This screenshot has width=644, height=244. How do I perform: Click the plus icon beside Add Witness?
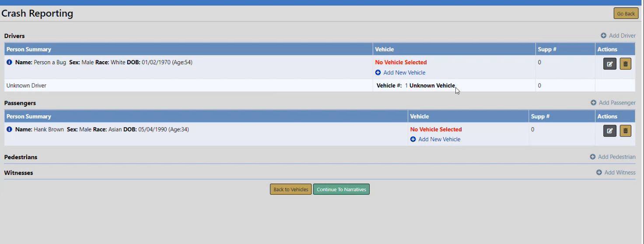tap(599, 173)
